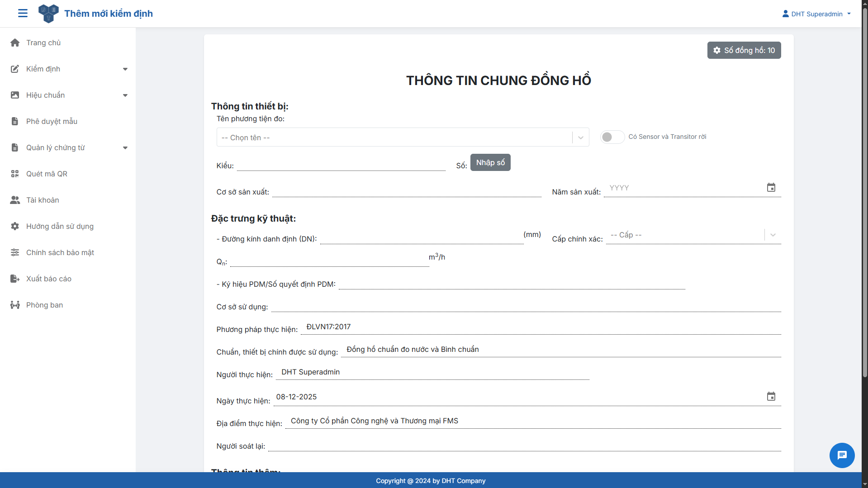
Task: Click the Số đồng hồ: 10 button
Action: click(x=744, y=51)
